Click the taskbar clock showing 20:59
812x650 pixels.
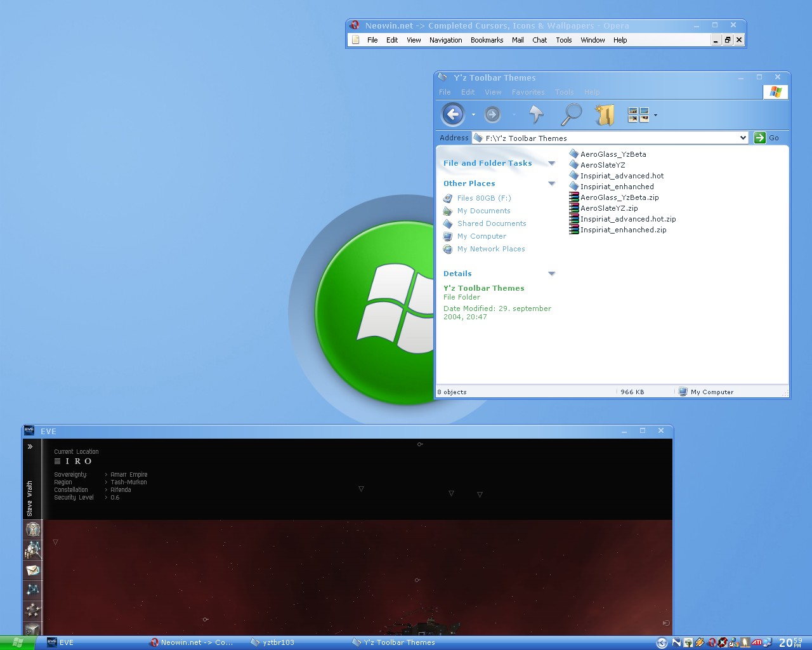coord(790,643)
